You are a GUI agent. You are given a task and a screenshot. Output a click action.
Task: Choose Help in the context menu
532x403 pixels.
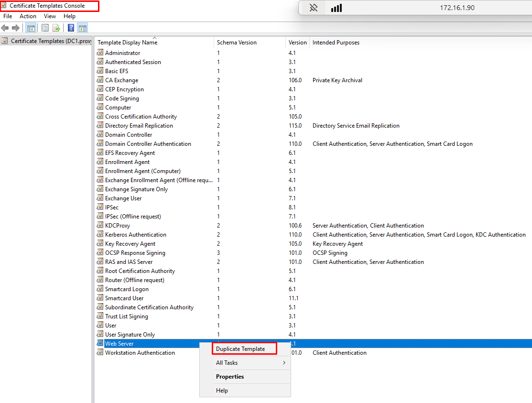point(245,391)
